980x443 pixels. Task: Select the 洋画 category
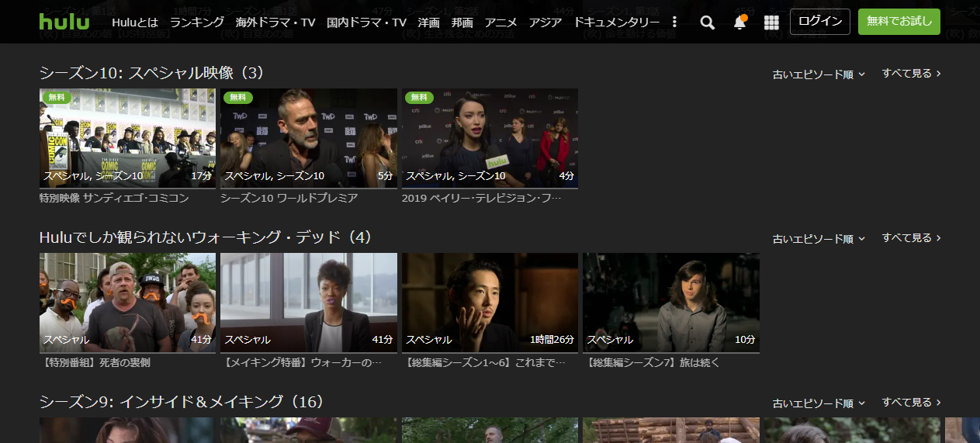428,22
